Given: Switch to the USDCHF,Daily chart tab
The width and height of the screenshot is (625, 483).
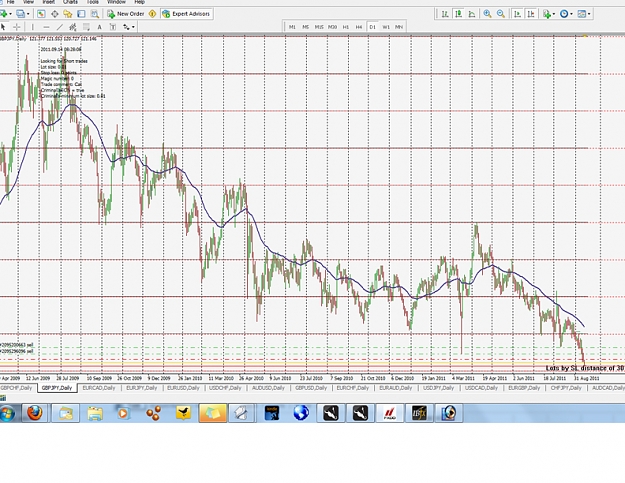Looking at the screenshot, I should tap(225, 388).
